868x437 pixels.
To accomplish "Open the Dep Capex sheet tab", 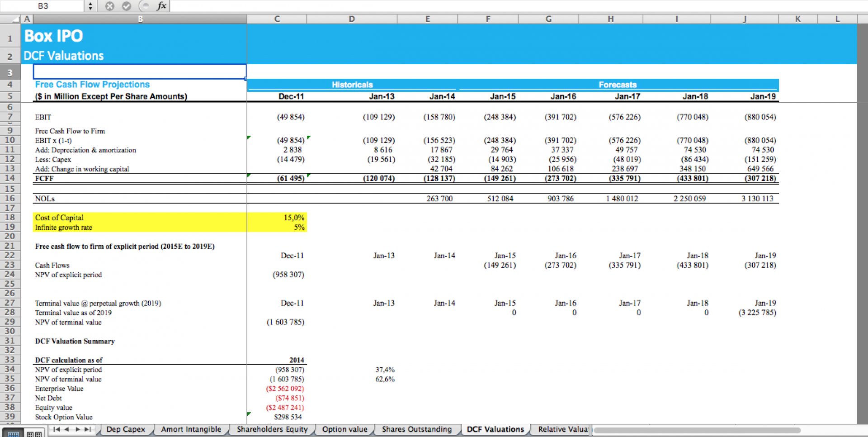I will 126,429.
